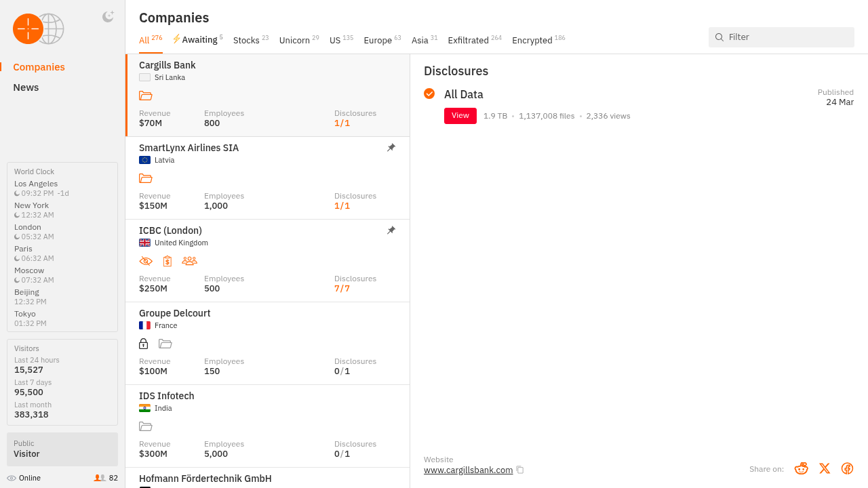Share on Facebook icon
Screen dimensions: 868x488
click(847, 468)
